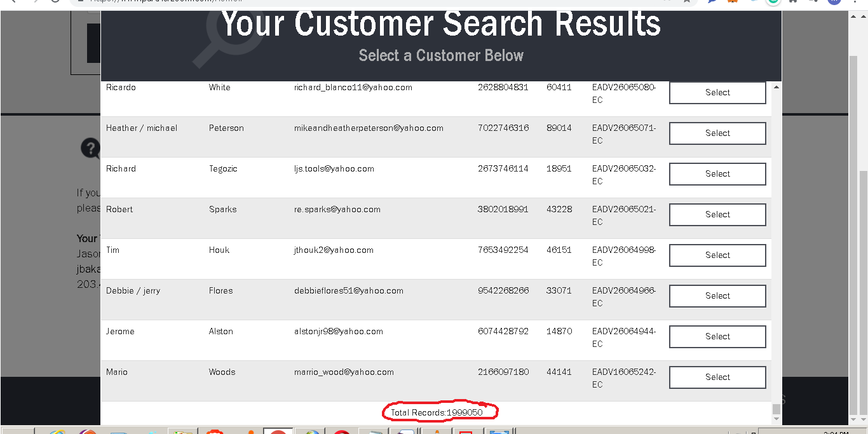Click zip code 43228
Image resolution: width=868 pixels, height=434 pixels.
pos(559,210)
